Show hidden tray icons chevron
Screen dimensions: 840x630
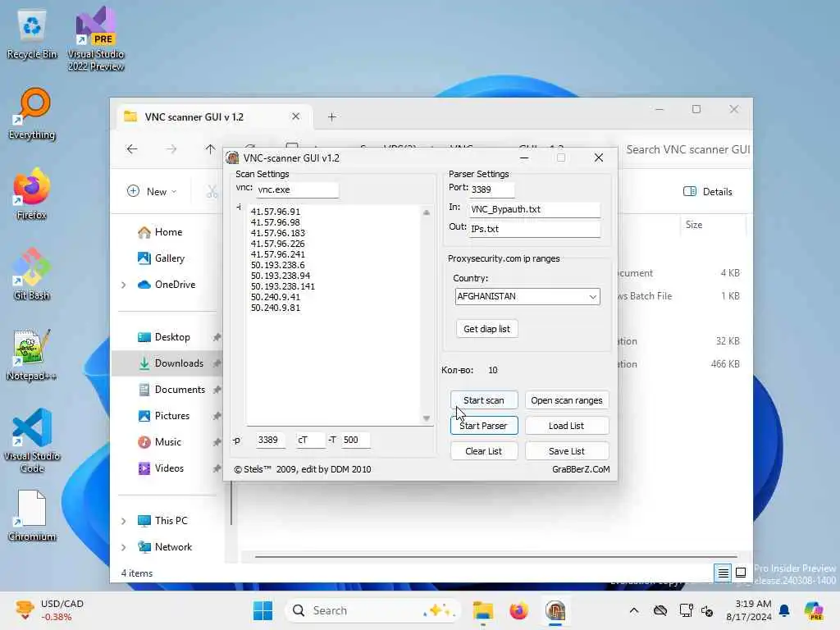pyautogui.click(x=634, y=610)
